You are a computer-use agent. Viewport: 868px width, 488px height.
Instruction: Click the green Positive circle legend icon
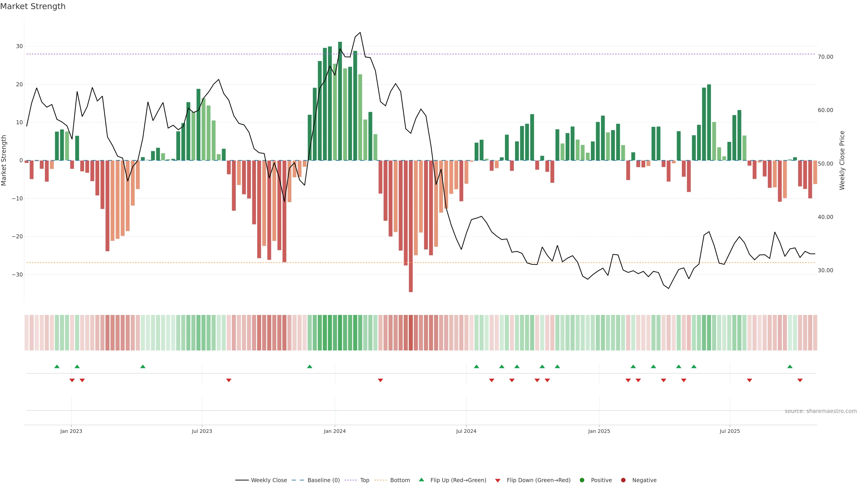tap(582, 480)
